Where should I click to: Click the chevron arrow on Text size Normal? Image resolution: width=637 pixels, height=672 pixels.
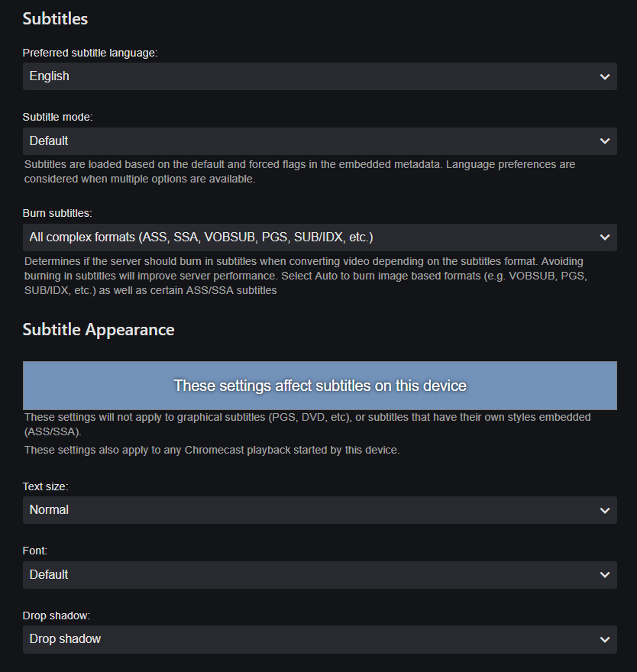tap(605, 510)
